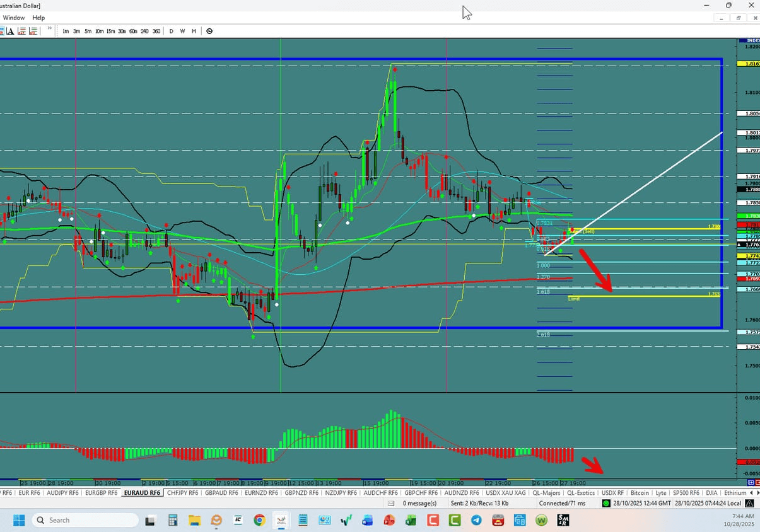Open Google Chrome from the taskbar
The width and height of the screenshot is (760, 532).
(x=259, y=520)
